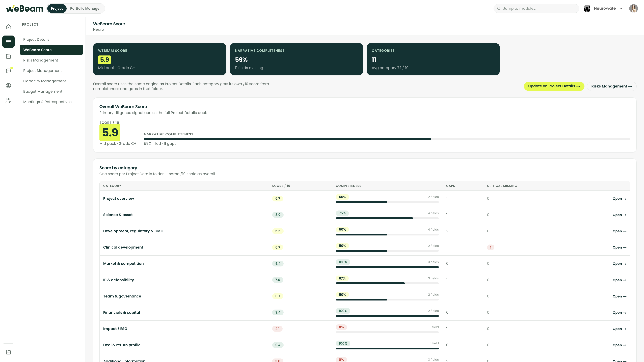
Task: Click the bottom sidebar document icon
Action: point(9,352)
